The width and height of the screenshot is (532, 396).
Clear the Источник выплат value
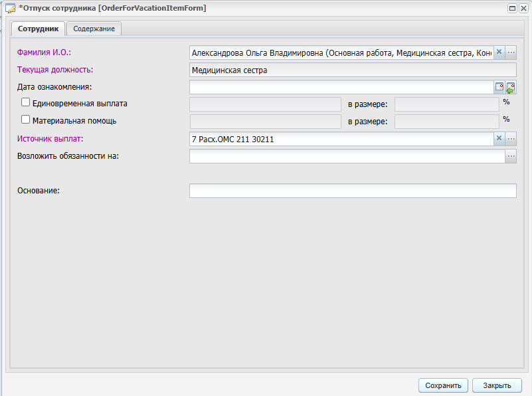coord(499,138)
